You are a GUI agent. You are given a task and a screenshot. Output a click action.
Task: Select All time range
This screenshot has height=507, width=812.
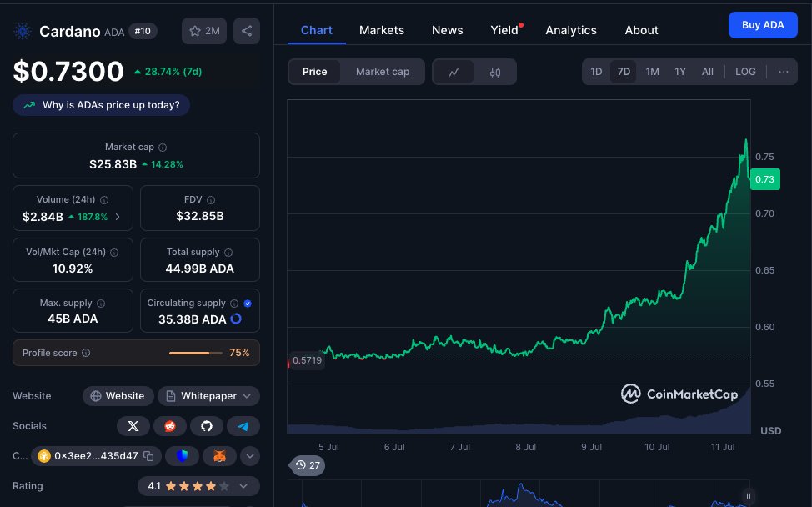(x=708, y=72)
